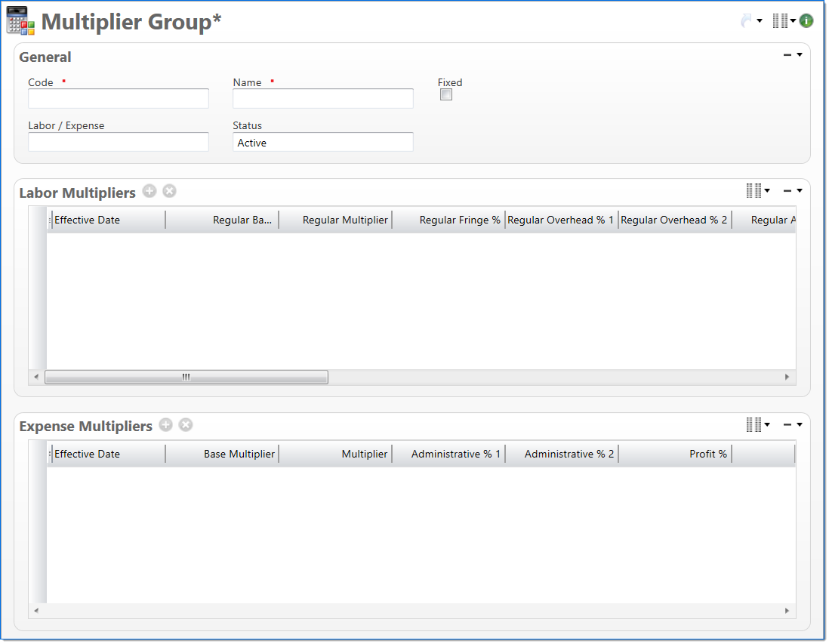Click the layout columns icon beside info icon
This screenshot has width=829, height=644.
780,21
